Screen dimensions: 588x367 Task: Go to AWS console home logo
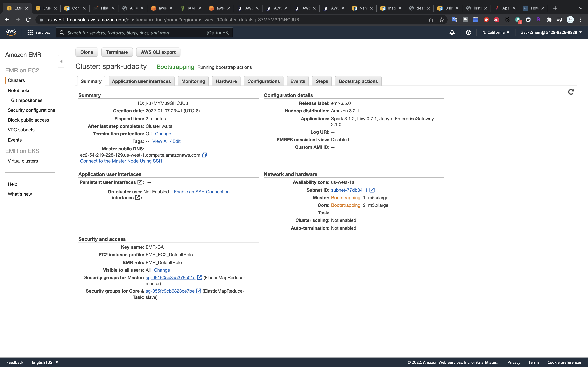pyautogui.click(x=11, y=32)
